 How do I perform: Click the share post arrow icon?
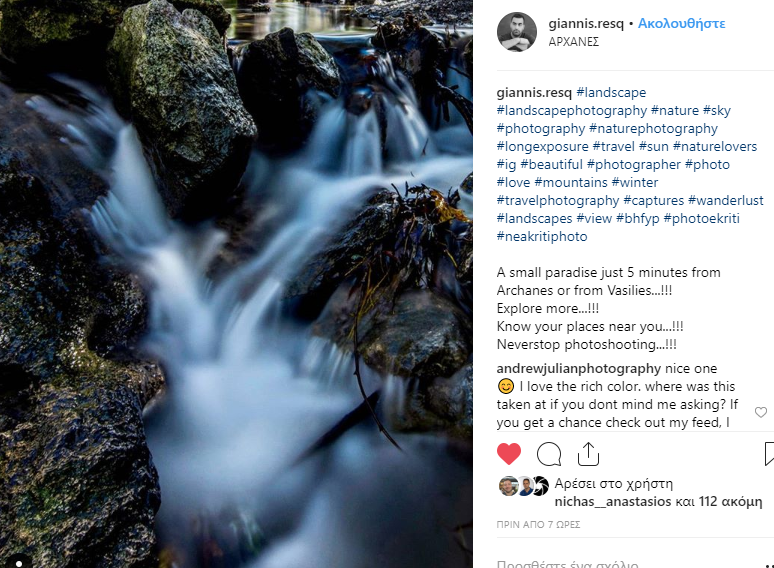[588, 454]
